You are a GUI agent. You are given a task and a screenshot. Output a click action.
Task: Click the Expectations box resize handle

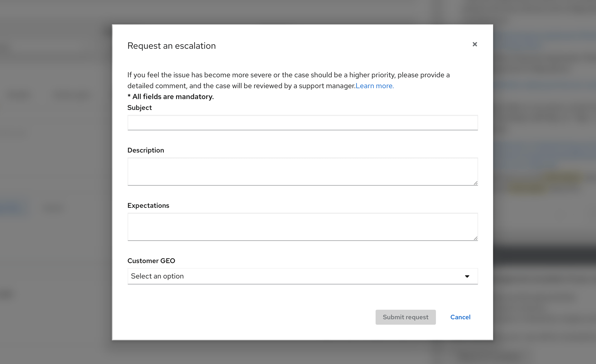pyautogui.click(x=475, y=238)
